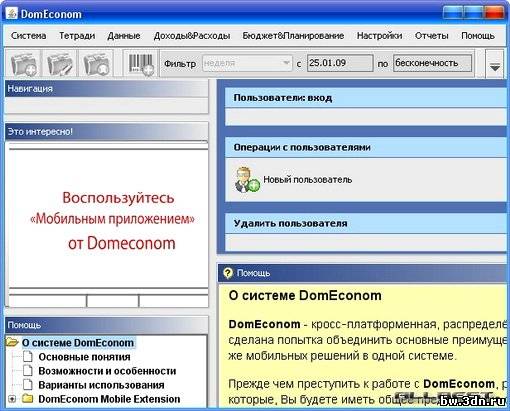Image resolution: width=510 pixels, height=411 pixels.
Task: Select the Удалить пользователя section header
Action: (366, 223)
